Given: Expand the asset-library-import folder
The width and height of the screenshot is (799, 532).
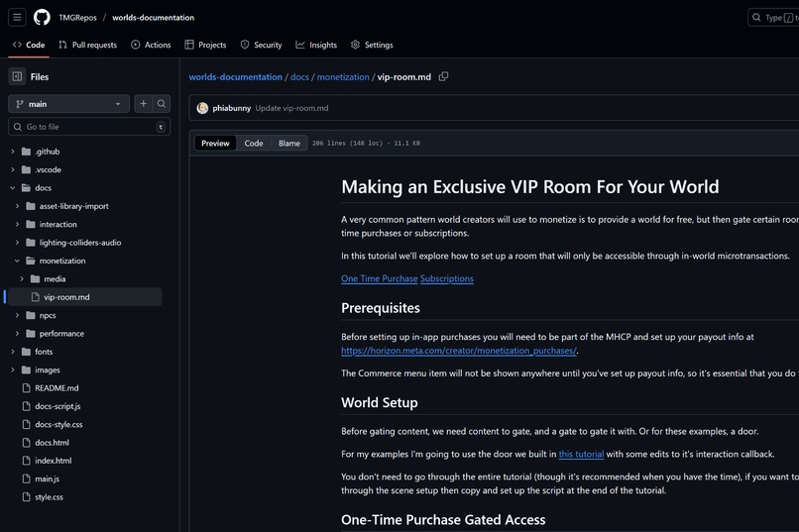Looking at the screenshot, I should point(17,206).
